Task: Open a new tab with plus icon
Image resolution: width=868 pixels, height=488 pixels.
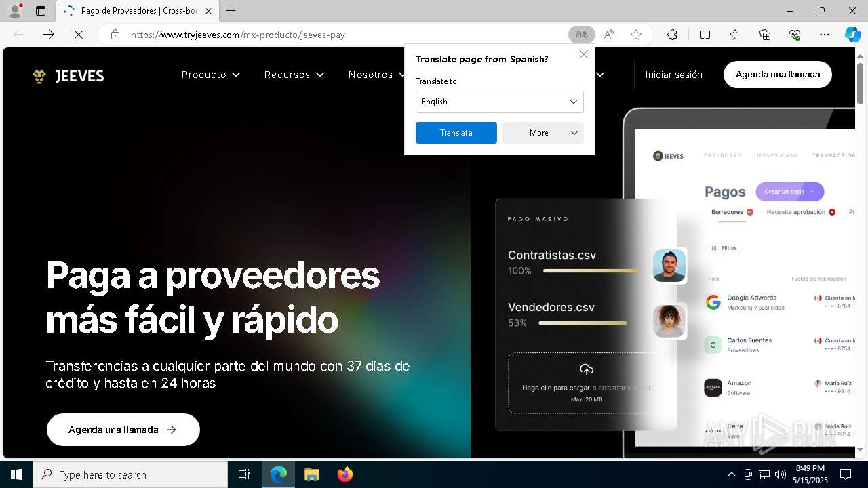Action: pos(231,11)
